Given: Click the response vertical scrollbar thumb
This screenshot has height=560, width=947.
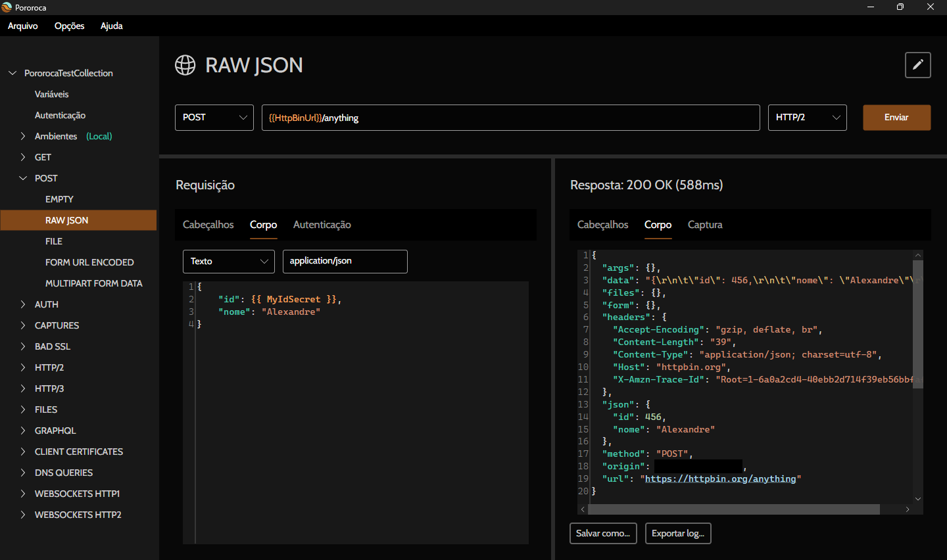Looking at the screenshot, I should point(918,325).
